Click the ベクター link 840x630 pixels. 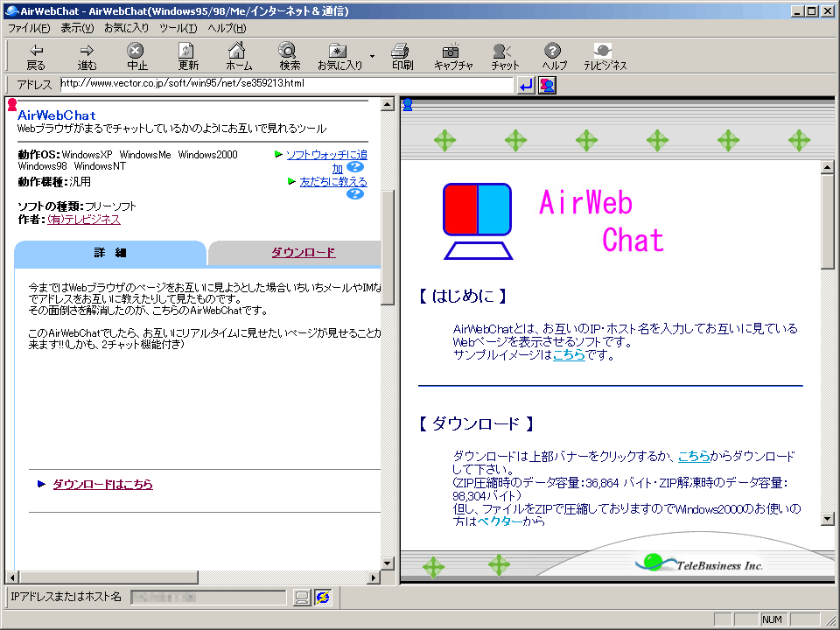500,521
